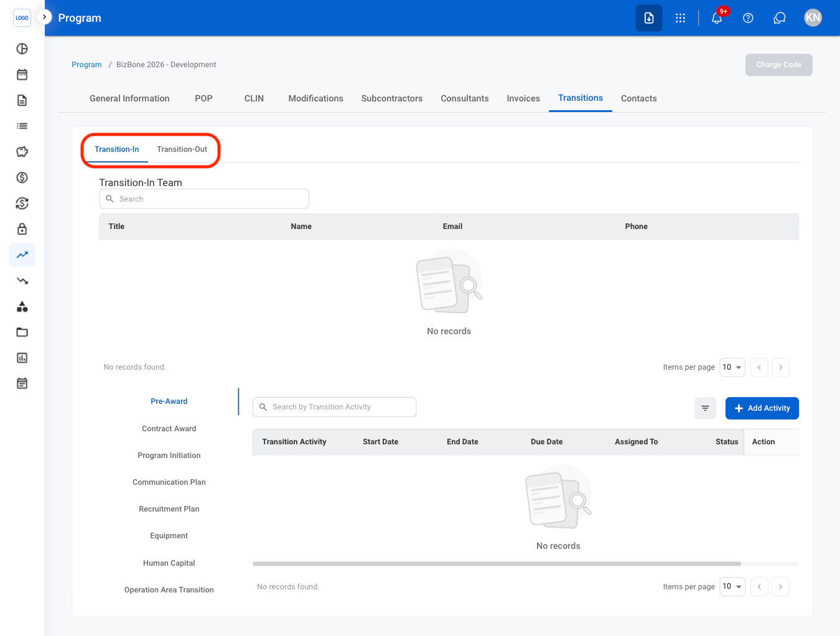This screenshot has height=636, width=840.
Task: Open the KN user avatar menu
Action: click(813, 17)
